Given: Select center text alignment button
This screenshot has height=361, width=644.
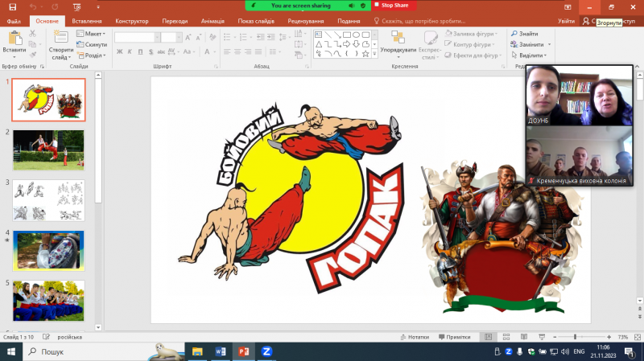Looking at the screenshot, I should click(237, 51).
